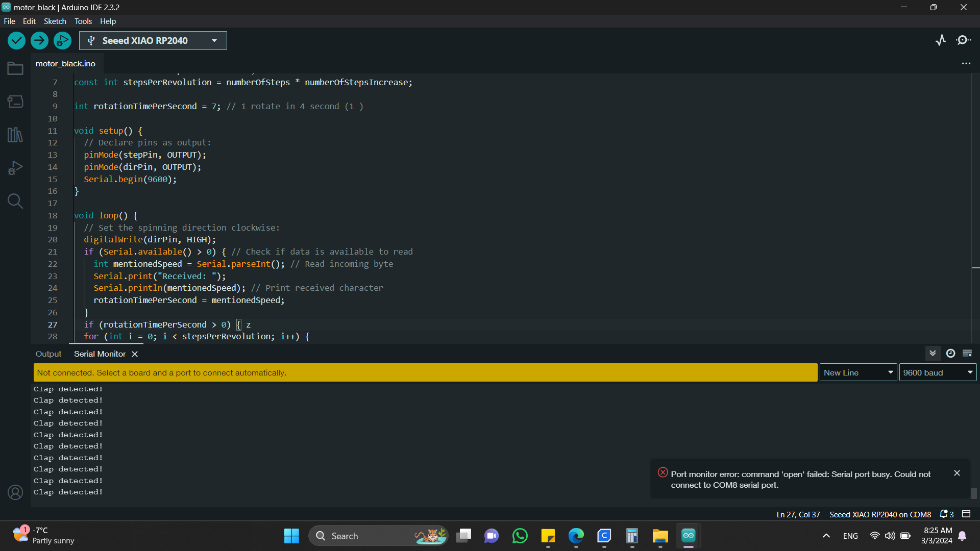Open the Arduino IDE taskbar icon
Viewport: 980px width, 551px height.
tap(688, 536)
